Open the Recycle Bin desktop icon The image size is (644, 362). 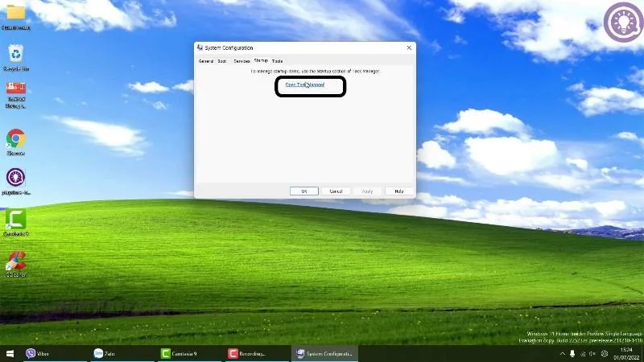[x=15, y=54]
